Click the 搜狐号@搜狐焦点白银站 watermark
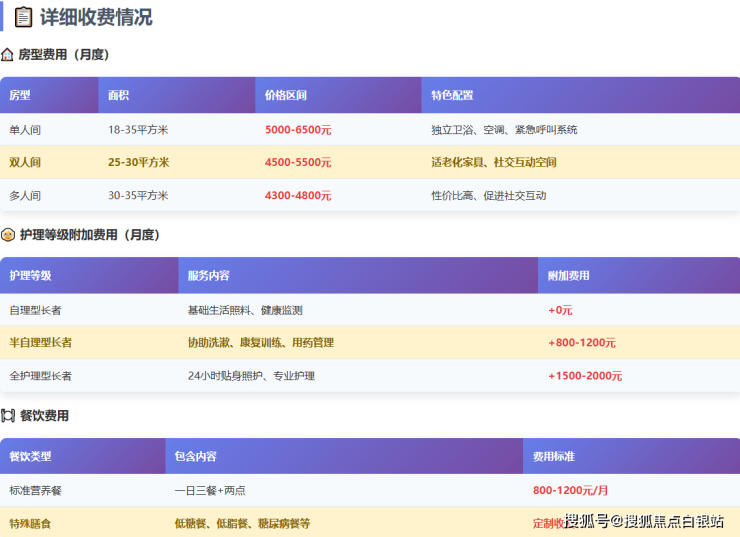Screen dimensions: 740x537 [644, 521]
